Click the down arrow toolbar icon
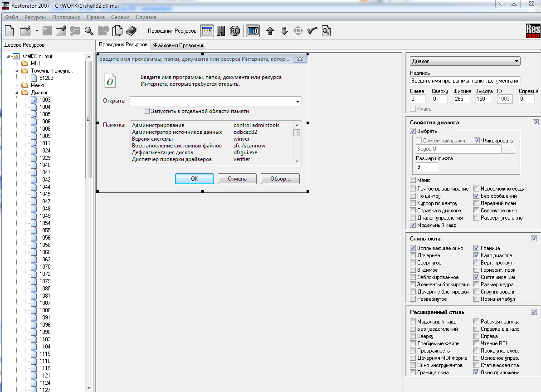This screenshot has height=392, width=541. (x=284, y=31)
